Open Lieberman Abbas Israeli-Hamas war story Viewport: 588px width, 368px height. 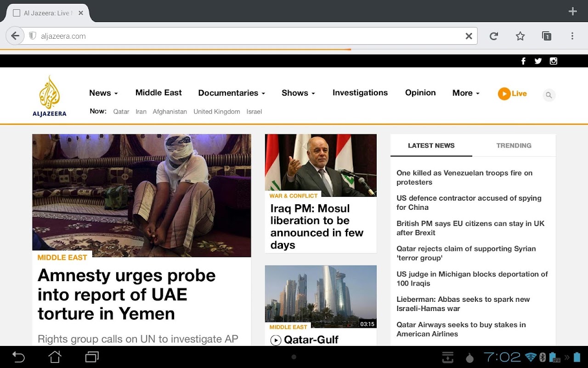coord(463,304)
